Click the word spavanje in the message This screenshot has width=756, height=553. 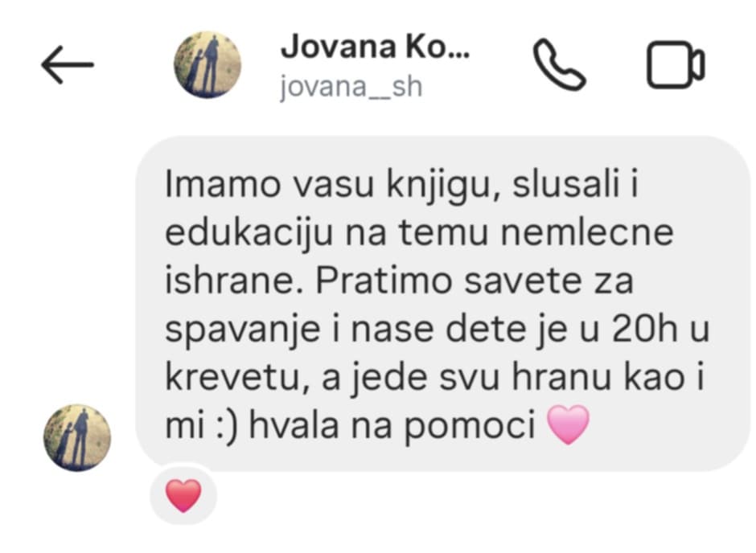[x=243, y=330]
